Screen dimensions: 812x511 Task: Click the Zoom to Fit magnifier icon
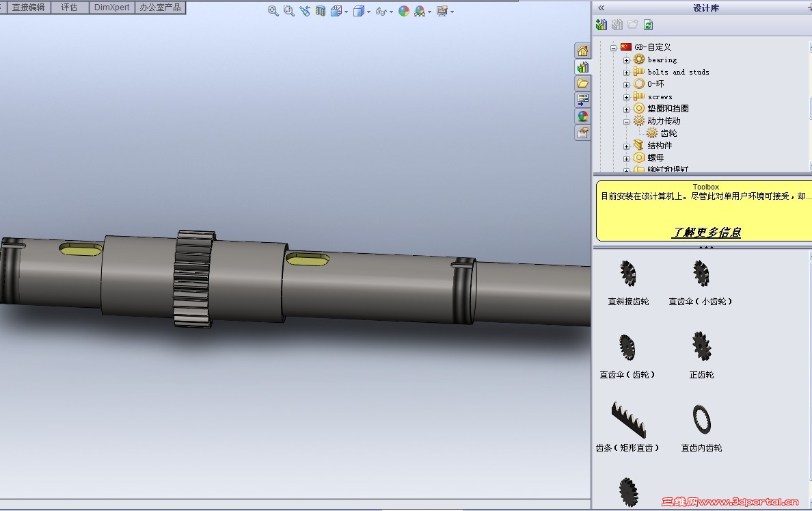[273, 11]
